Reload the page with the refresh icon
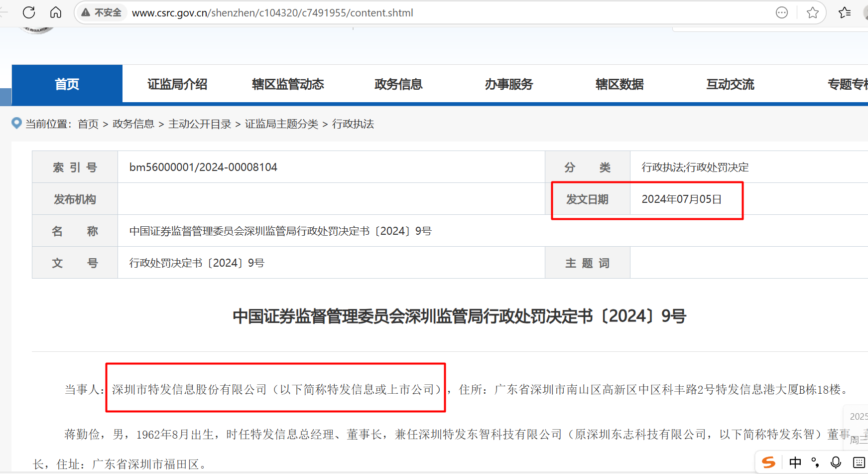 (x=29, y=12)
